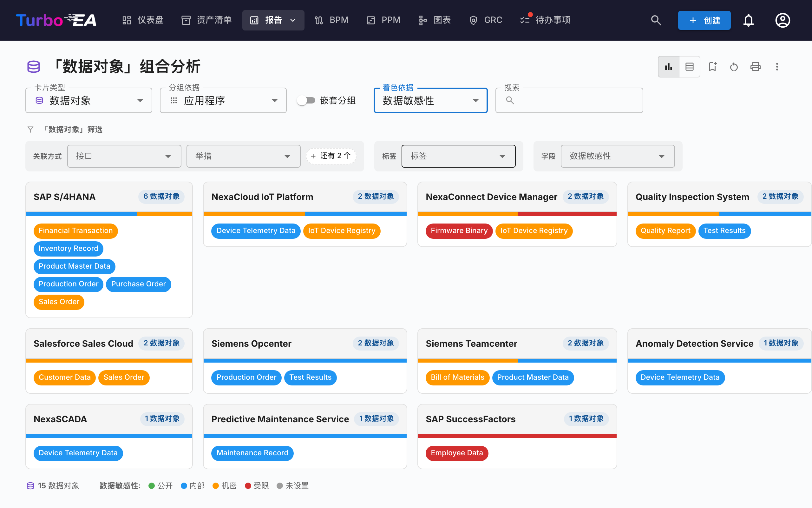Click the 创建 button
This screenshot has width=812, height=508.
[x=704, y=20]
